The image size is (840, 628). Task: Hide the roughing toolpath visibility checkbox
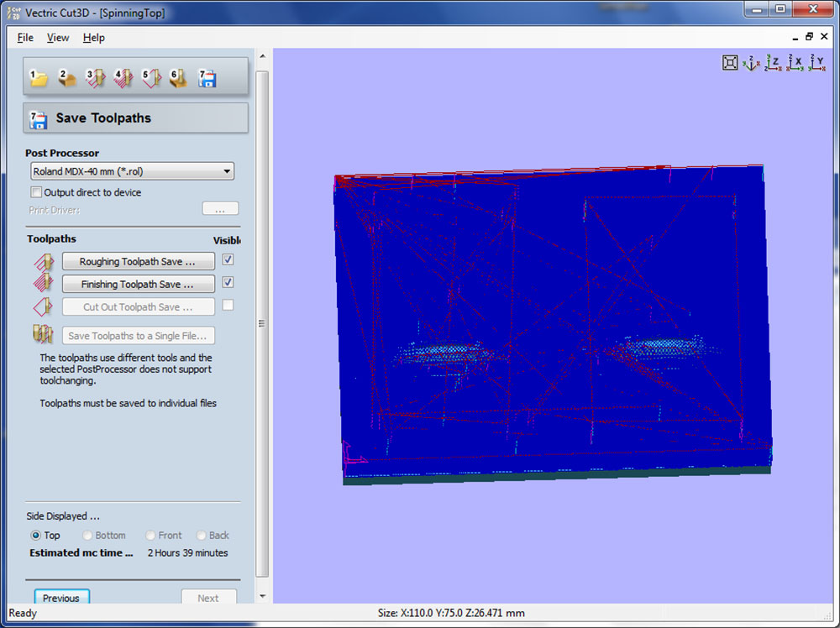tap(228, 259)
